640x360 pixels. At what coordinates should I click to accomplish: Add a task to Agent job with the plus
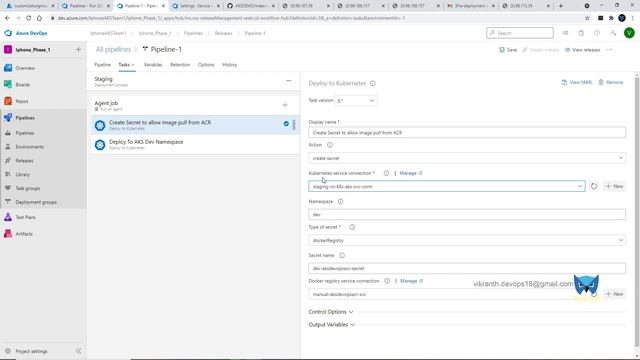point(285,105)
